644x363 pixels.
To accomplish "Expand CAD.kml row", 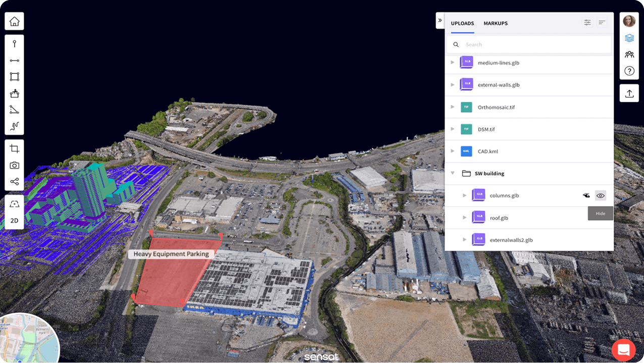I will pyautogui.click(x=453, y=151).
